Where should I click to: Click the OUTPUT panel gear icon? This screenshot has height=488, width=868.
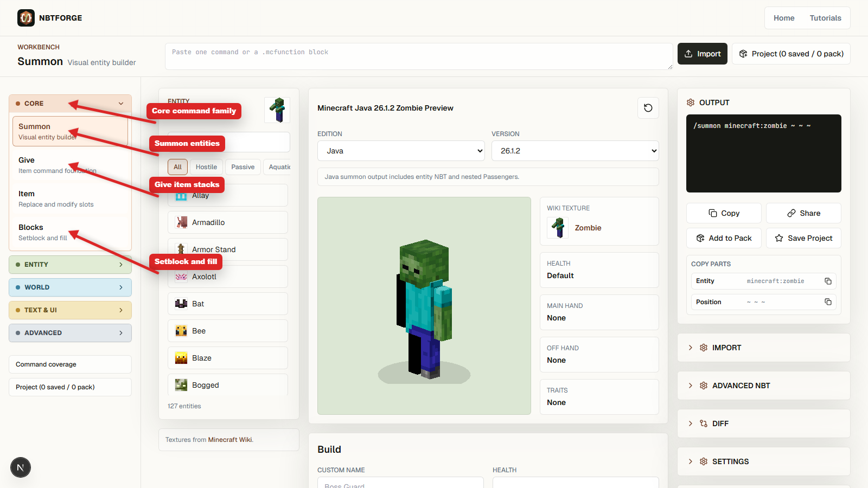point(691,102)
